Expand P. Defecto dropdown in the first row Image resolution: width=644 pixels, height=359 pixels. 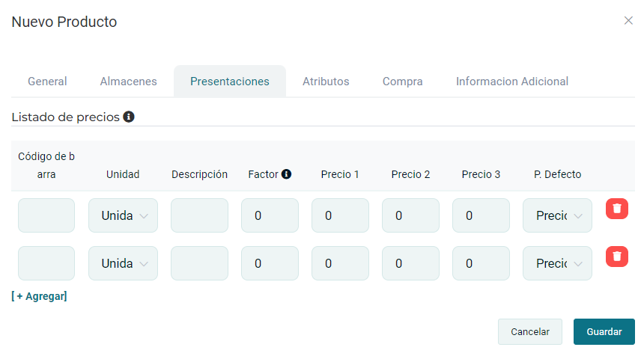[x=557, y=215]
